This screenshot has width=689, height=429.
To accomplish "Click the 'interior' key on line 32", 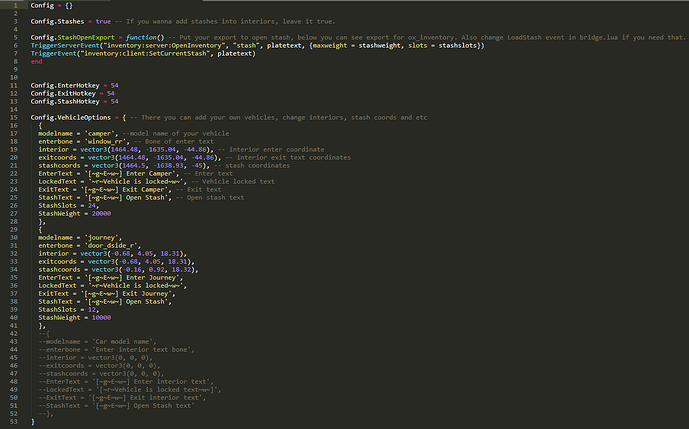I will [54, 253].
